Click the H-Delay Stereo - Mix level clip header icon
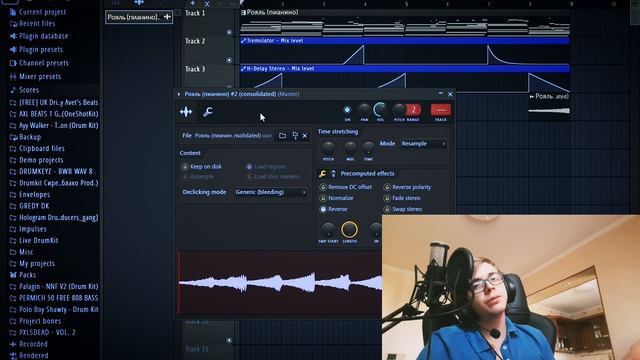Image resolution: width=640 pixels, height=360 pixels. coord(243,69)
